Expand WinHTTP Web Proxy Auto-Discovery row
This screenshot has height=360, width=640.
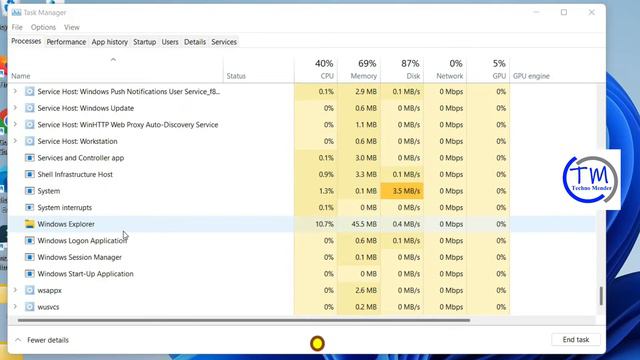[x=15, y=124]
